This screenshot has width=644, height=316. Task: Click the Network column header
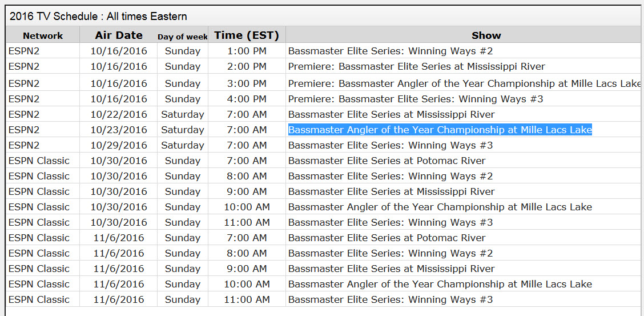[x=43, y=35]
